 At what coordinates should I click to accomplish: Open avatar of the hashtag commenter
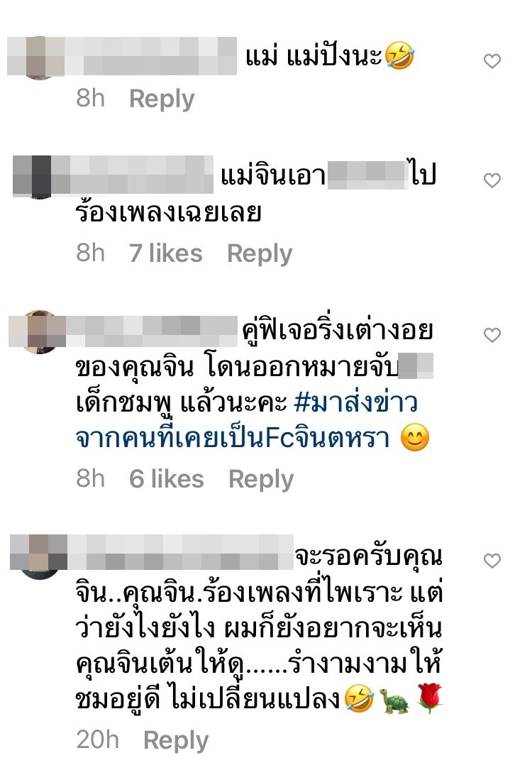coord(39,331)
